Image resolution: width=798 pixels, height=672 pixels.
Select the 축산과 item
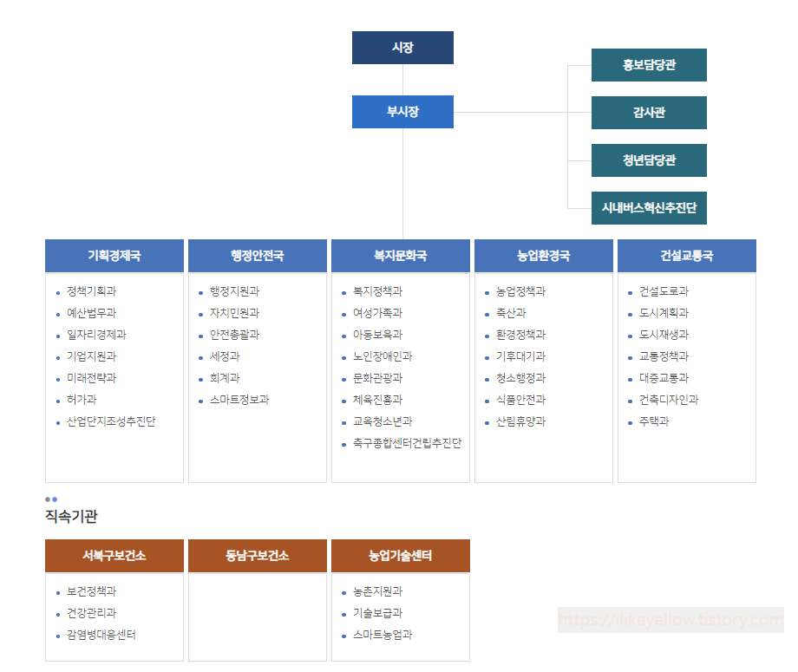coord(511,313)
